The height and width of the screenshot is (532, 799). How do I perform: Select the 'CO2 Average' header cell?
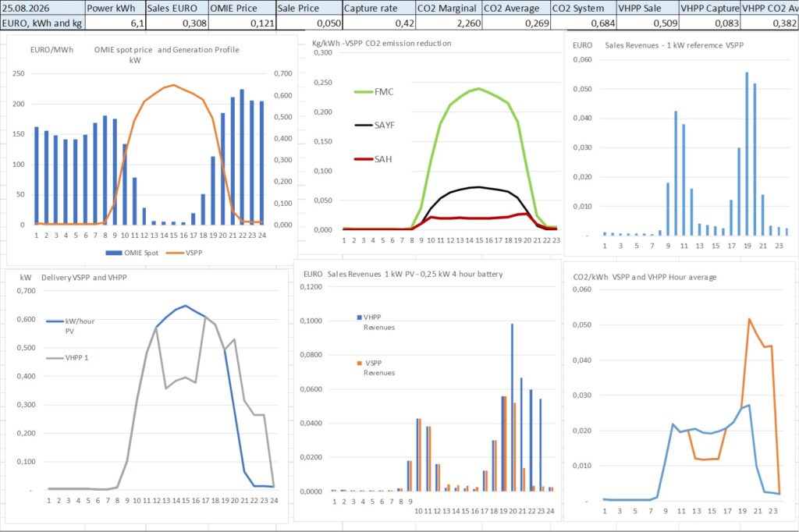(x=517, y=8)
